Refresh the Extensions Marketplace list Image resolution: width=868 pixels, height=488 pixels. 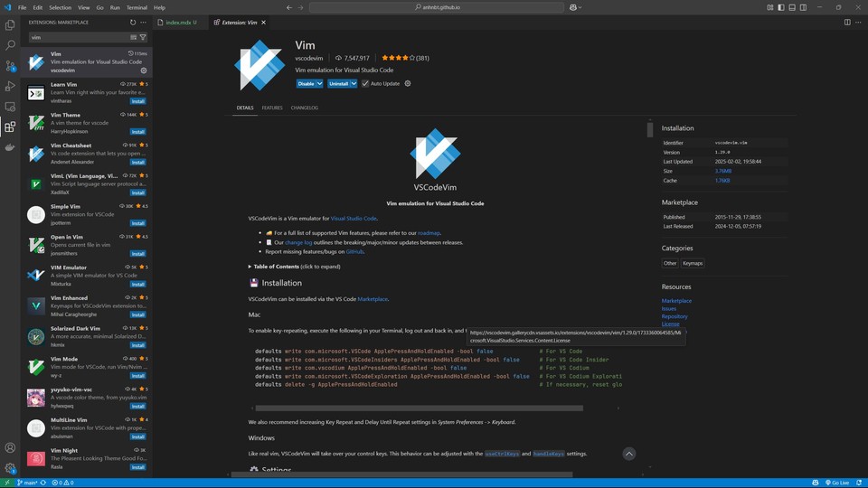click(133, 23)
